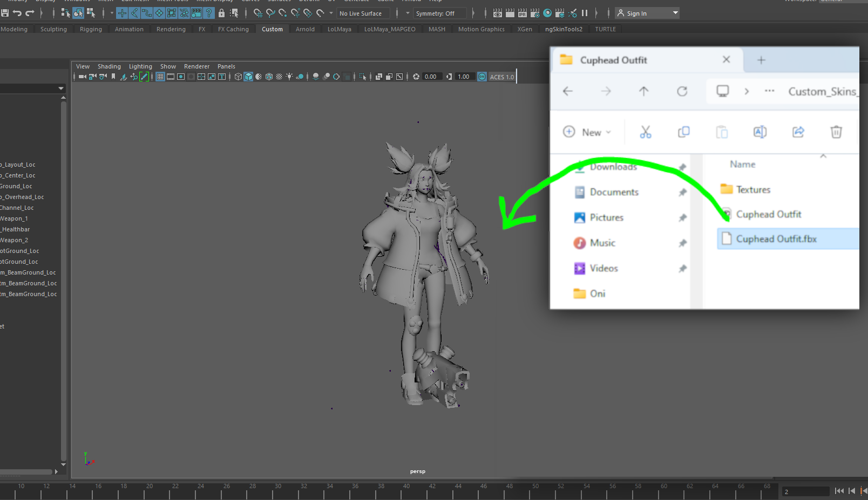Viewport: 868px width, 500px height.
Task: Switch to the Arnold shelf tab
Action: coord(305,29)
